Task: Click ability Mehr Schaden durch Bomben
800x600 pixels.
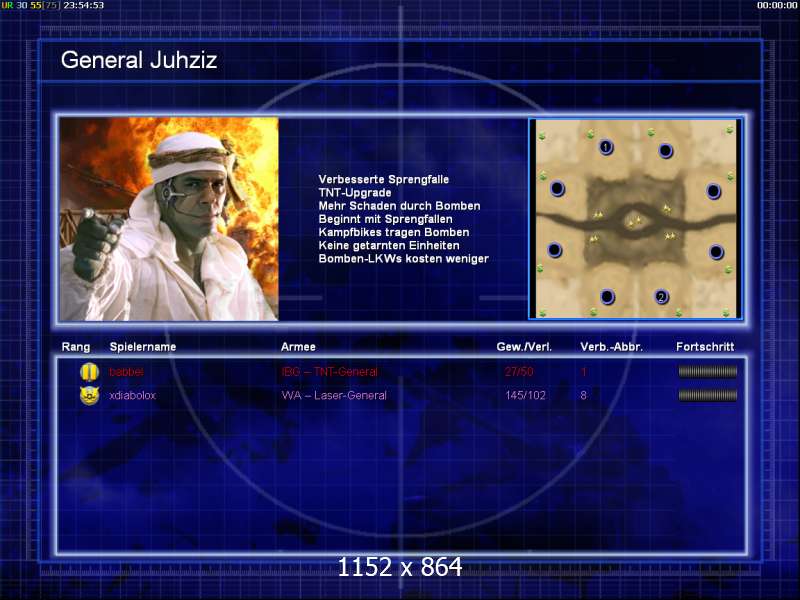Action: 399,206
